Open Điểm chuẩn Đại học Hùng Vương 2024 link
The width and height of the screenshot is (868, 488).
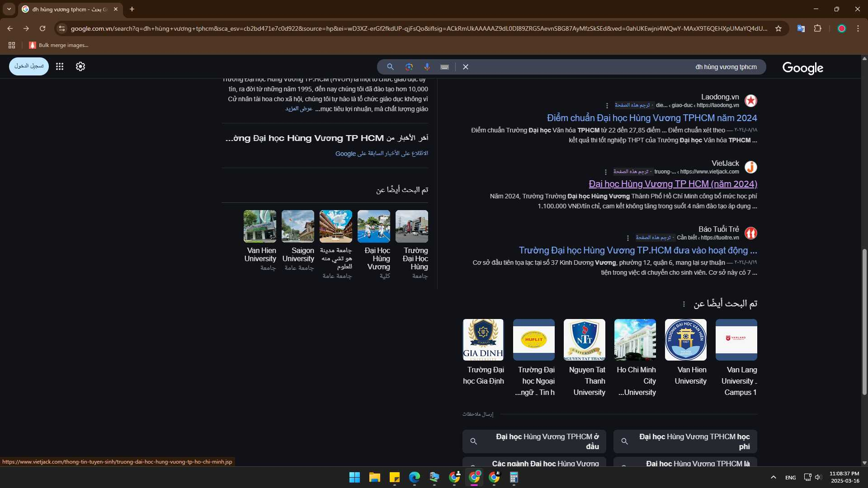pyautogui.click(x=652, y=118)
